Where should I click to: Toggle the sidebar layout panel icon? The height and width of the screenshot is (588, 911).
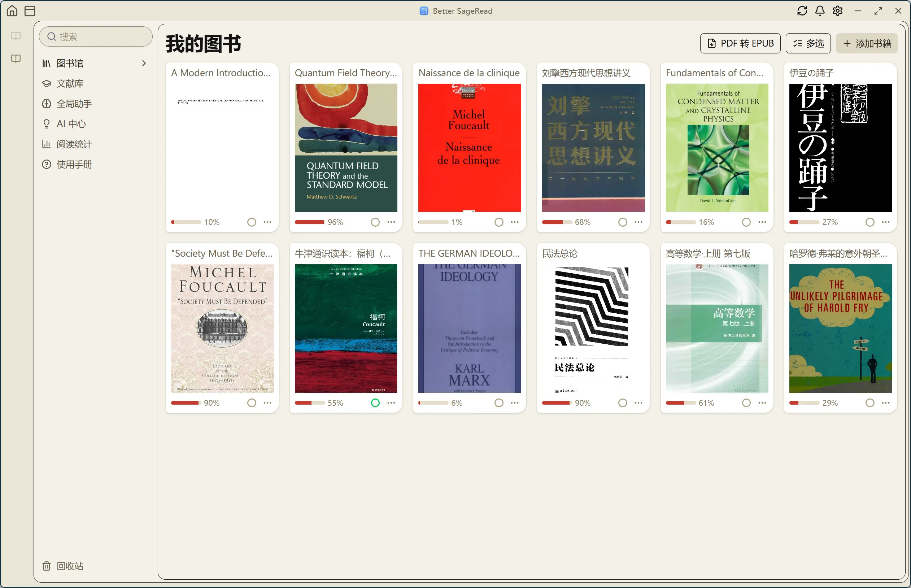pyautogui.click(x=30, y=11)
